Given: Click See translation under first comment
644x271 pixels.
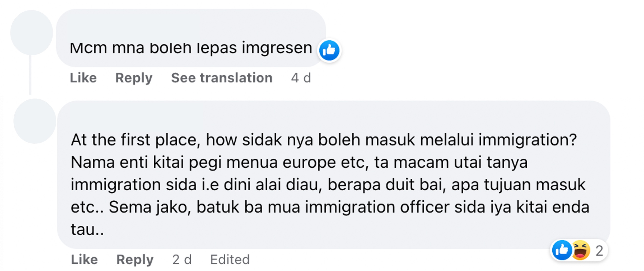Looking at the screenshot, I should pyautogui.click(x=222, y=78).
